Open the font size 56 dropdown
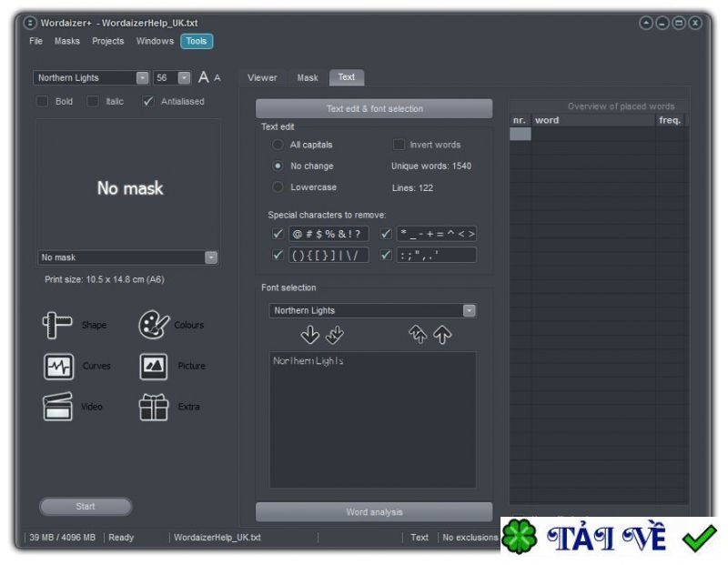The width and height of the screenshot is (728, 565). [x=184, y=77]
